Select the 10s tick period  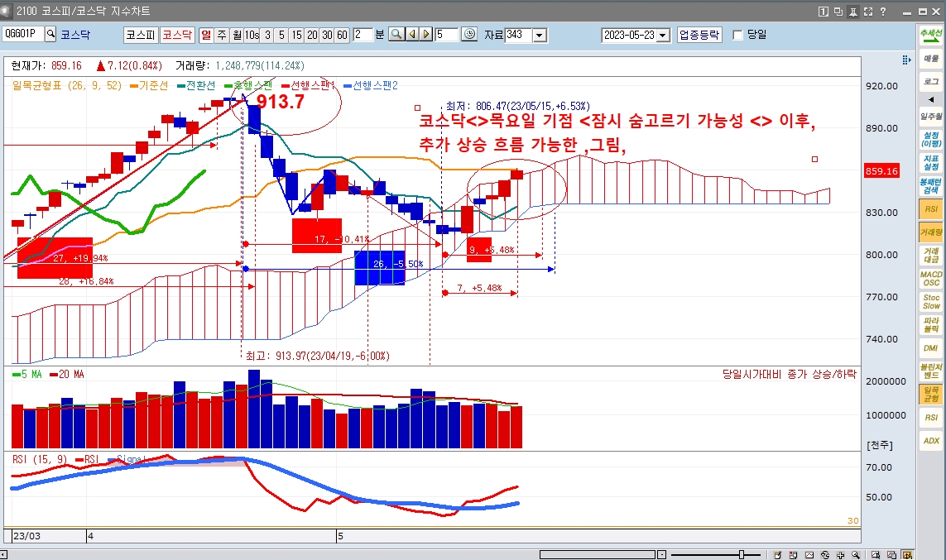click(x=252, y=35)
